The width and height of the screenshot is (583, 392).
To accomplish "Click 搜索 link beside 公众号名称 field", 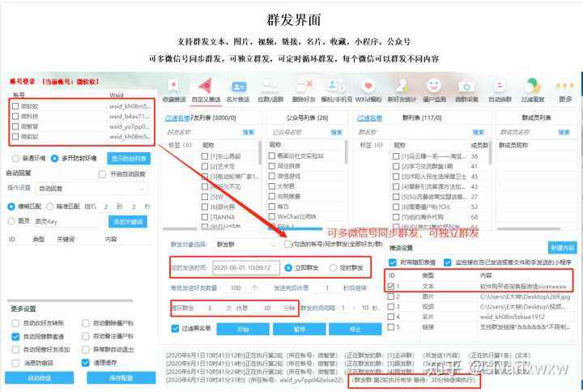I will coord(337,132).
